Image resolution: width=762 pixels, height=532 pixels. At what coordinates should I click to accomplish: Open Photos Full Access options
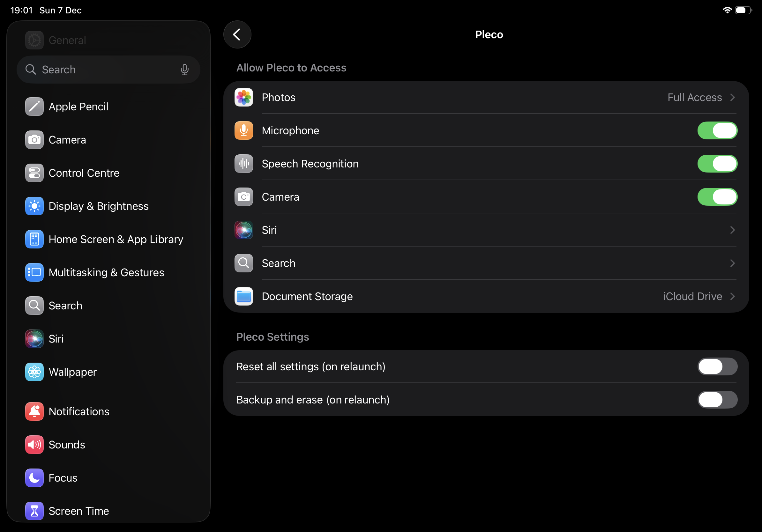pyautogui.click(x=700, y=97)
